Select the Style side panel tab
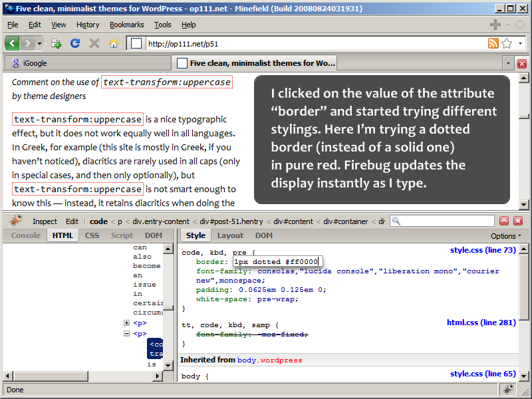The height and width of the screenshot is (399, 532). [196, 235]
